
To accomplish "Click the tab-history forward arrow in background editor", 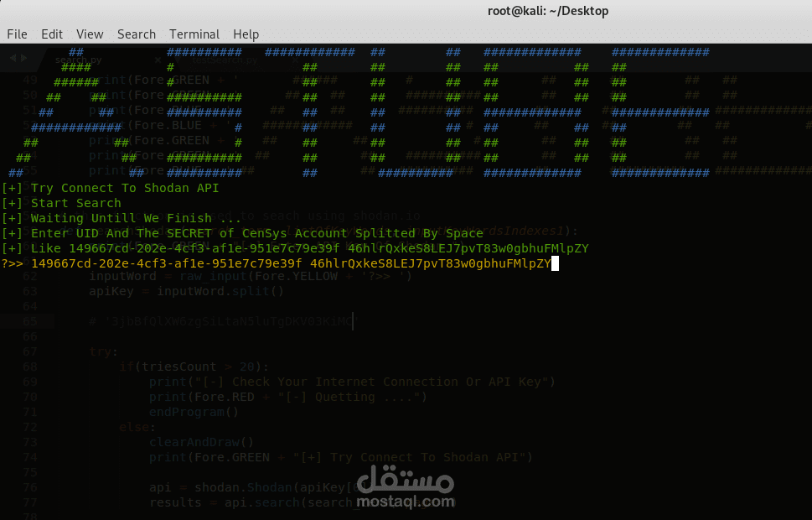I will click(23, 58).
